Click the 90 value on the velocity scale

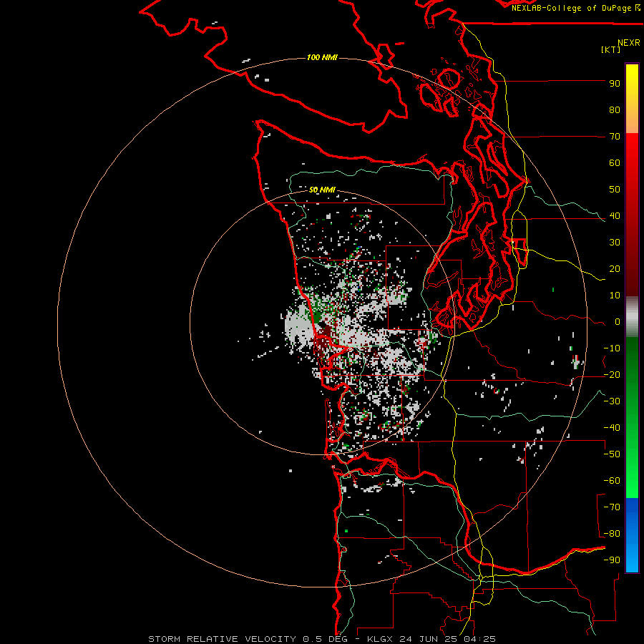[615, 84]
